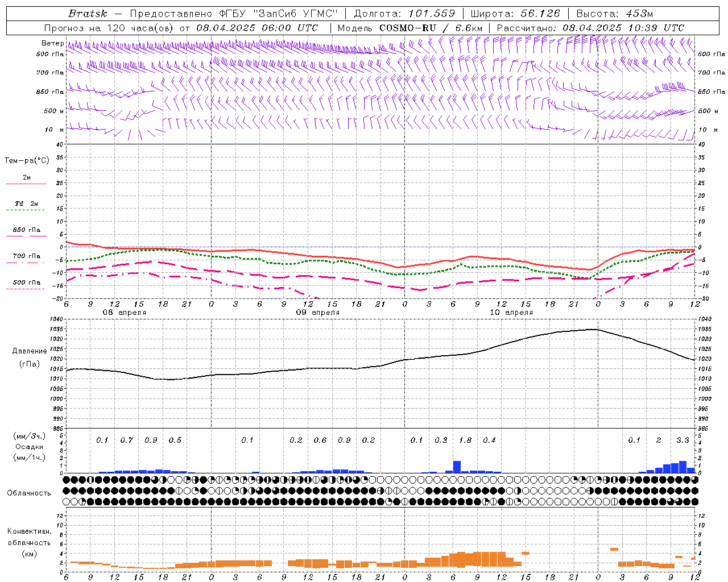Click the Облачность cloudiness label
Screen dimensions: 728x582
[x=29, y=493]
